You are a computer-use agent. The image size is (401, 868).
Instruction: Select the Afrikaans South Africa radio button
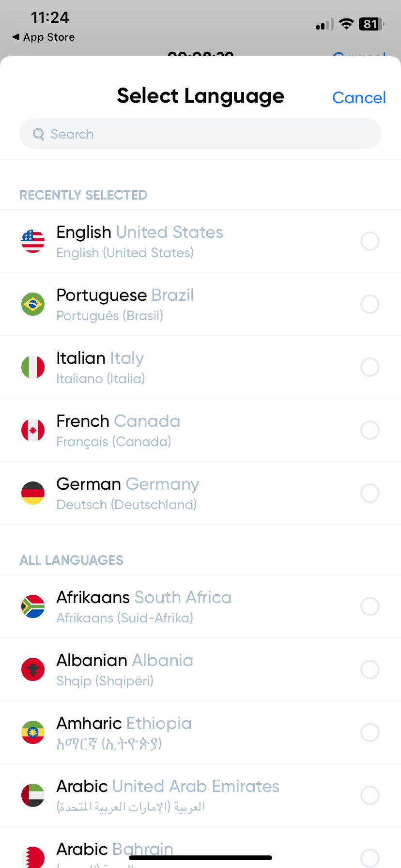370,606
